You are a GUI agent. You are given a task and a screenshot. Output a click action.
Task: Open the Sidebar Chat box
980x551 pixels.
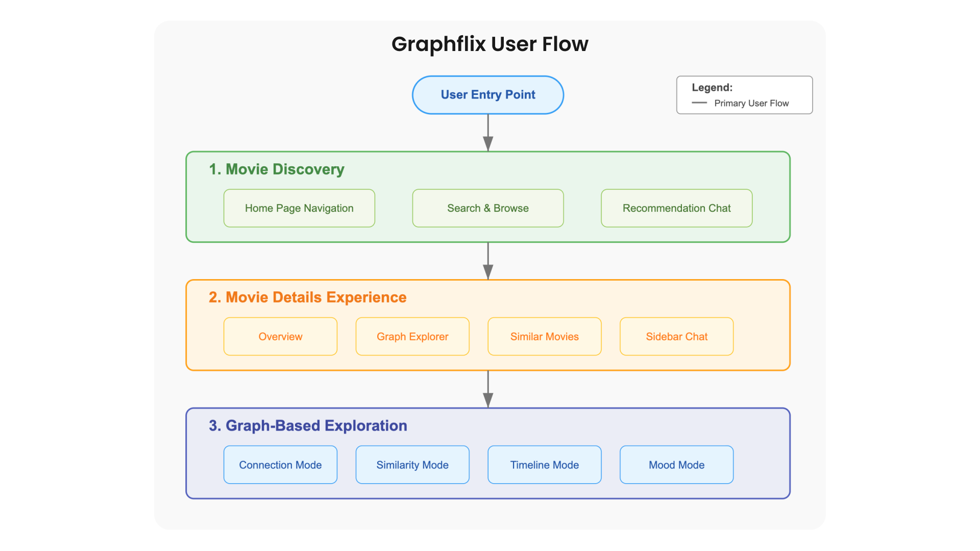pyautogui.click(x=676, y=337)
